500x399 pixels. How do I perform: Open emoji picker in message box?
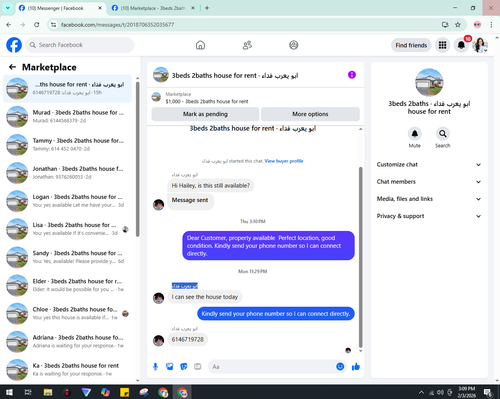click(340, 367)
